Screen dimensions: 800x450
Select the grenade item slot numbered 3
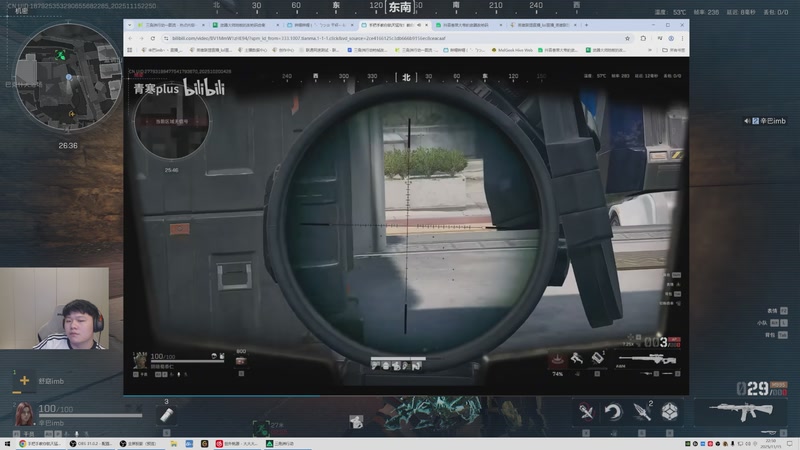point(166,415)
